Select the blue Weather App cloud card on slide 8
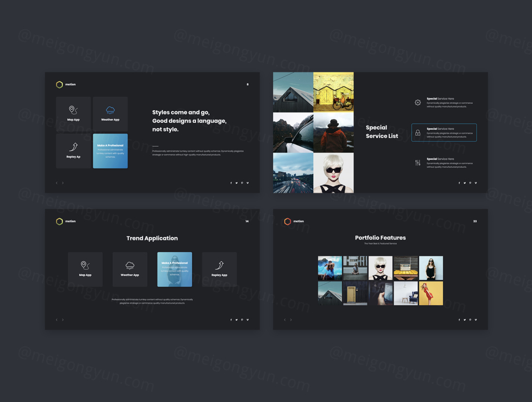This screenshot has width=532, height=402. tap(110, 114)
